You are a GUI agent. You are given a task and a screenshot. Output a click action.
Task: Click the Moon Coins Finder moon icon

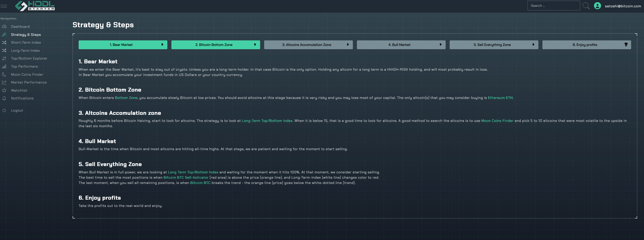[x=4, y=74]
